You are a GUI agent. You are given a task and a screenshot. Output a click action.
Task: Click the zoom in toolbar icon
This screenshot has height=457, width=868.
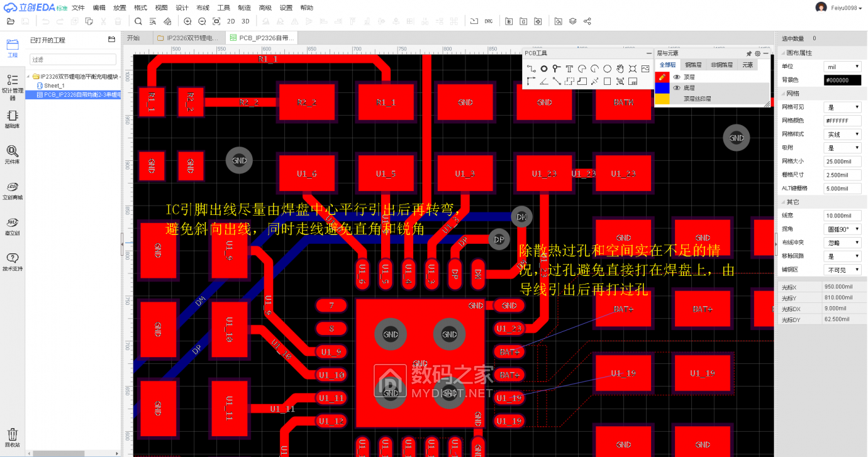pos(187,21)
